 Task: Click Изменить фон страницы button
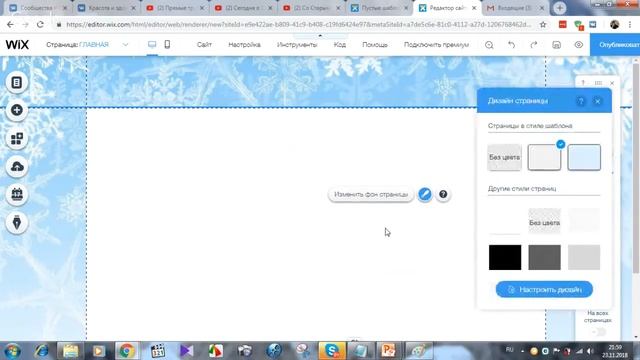(x=371, y=194)
